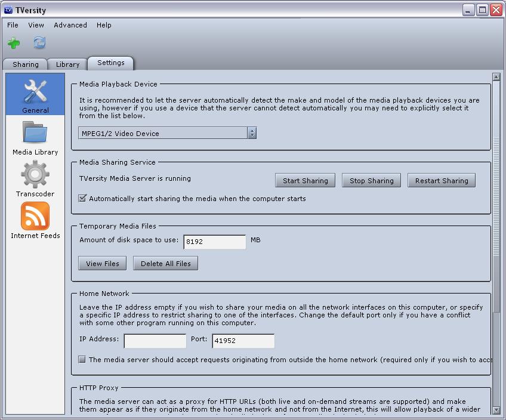Minimize the TVersity window
506x420 pixels.
coord(468,10)
